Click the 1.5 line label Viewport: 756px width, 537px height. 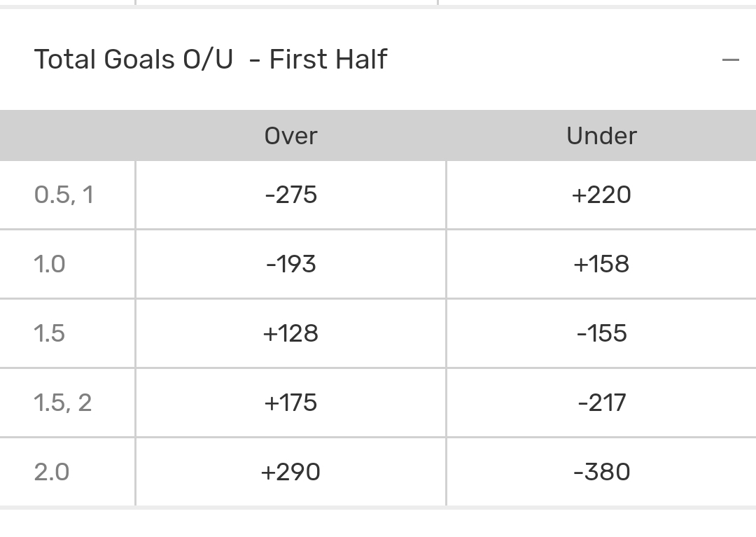(50, 333)
